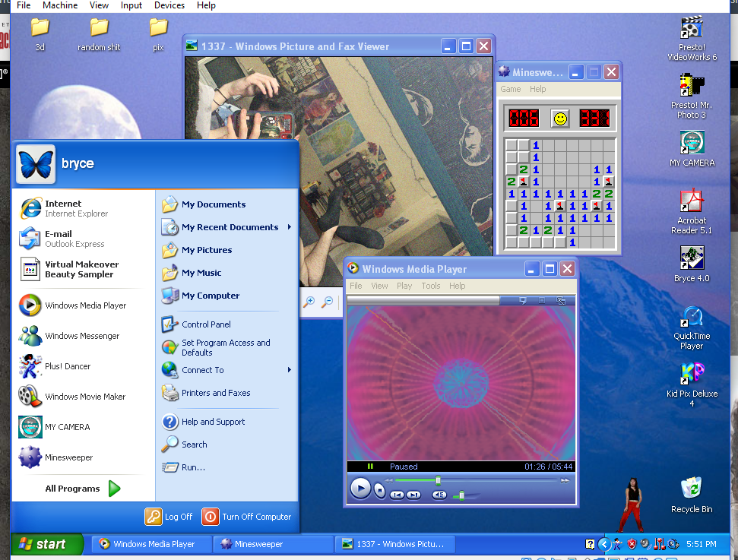Click the Log Off button
Image resolution: width=738 pixels, height=560 pixels.
pyautogui.click(x=169, y=517)
